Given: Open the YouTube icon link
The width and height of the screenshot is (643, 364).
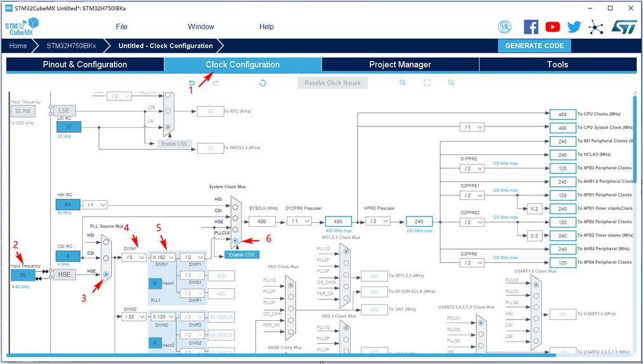Looking at the screenshot, I should (x=552, y=27).
